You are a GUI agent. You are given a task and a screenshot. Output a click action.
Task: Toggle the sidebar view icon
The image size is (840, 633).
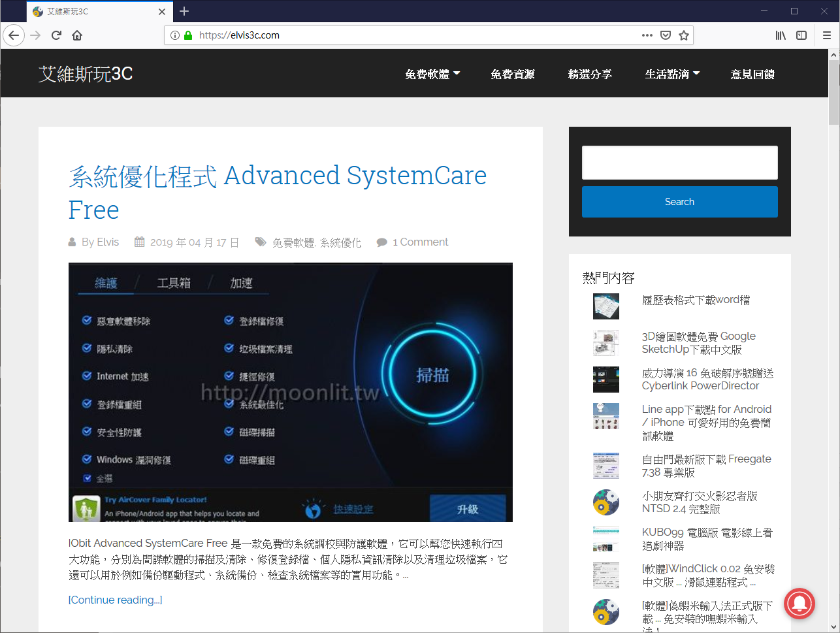(x=801, y=35)
